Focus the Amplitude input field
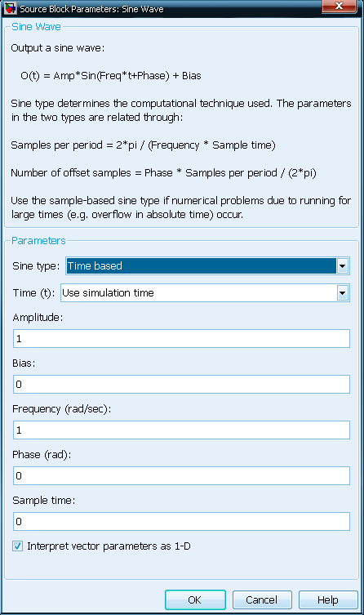Viewport: 364px width, 615px height. (x=181, y=338)
